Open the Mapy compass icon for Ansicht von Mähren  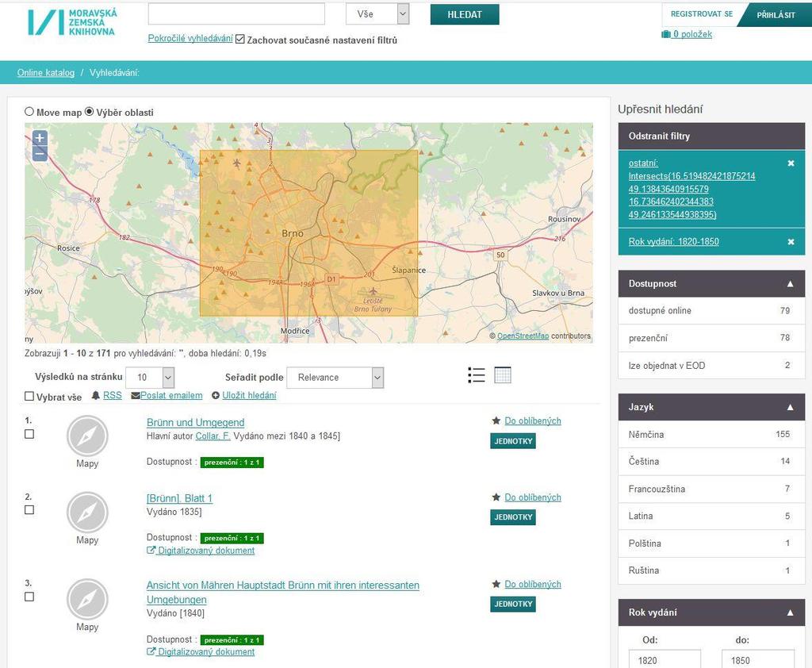[x=87, y=600]
